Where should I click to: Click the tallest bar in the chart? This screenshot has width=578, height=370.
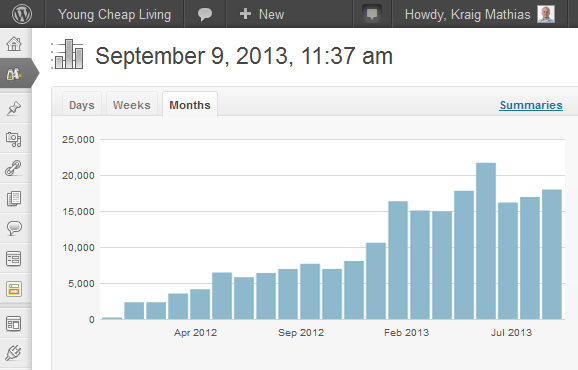(x=486, y=241)
